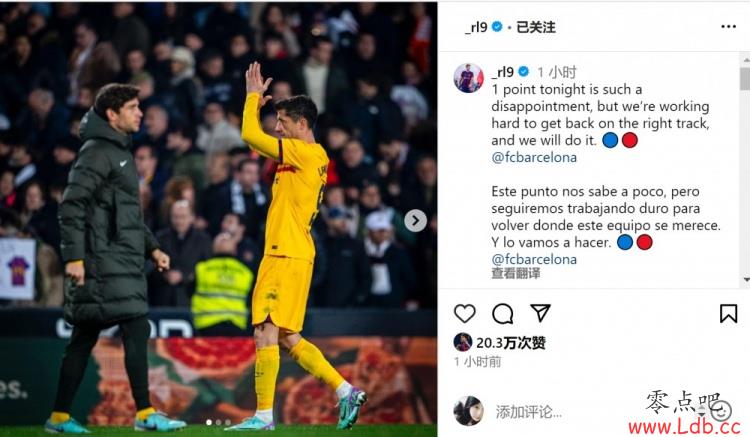The image size is (750, 437).
Task: Toggle the 已关注 following button
Action: click(x=536, y=27)
